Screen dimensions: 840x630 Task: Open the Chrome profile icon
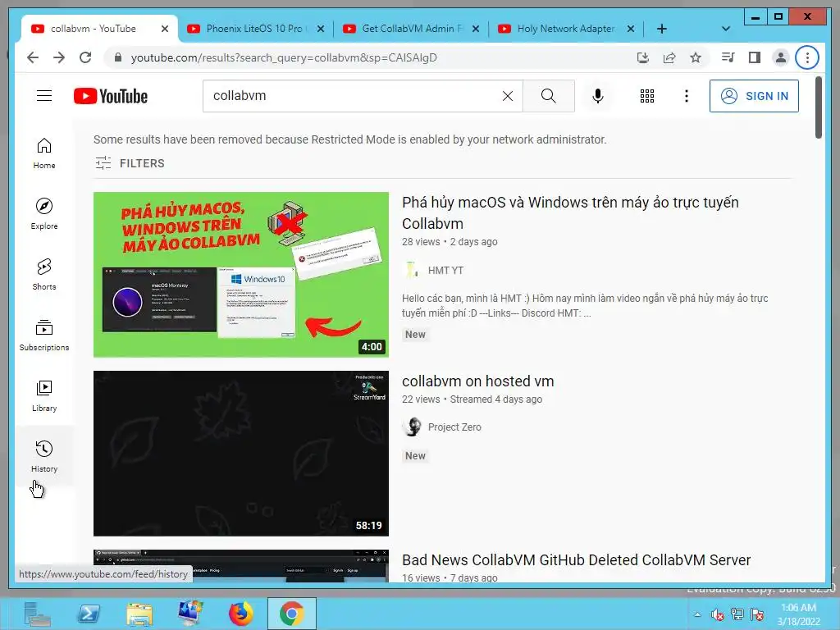[781, 57]
